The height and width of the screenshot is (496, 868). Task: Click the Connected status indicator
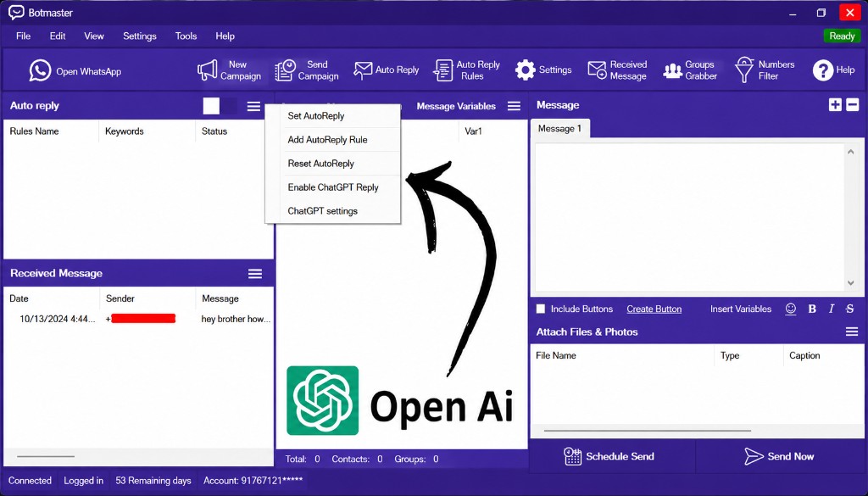(30, 481)
